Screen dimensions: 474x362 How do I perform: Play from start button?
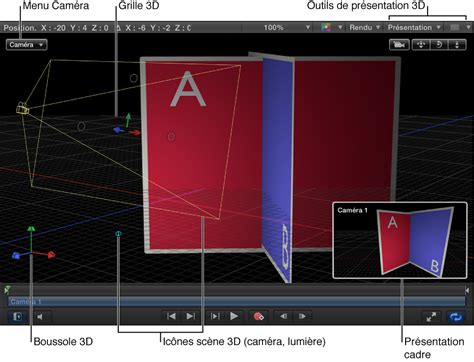click(x=215, y=316)
